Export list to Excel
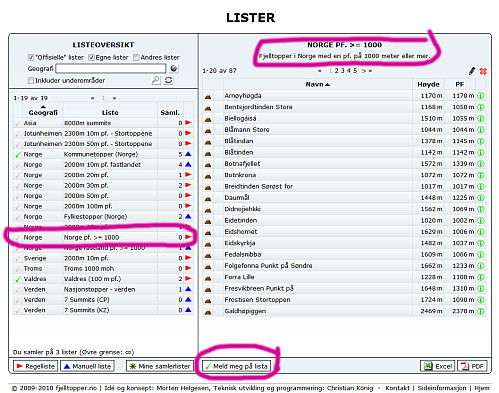499x393 pixels. (438, 366)
